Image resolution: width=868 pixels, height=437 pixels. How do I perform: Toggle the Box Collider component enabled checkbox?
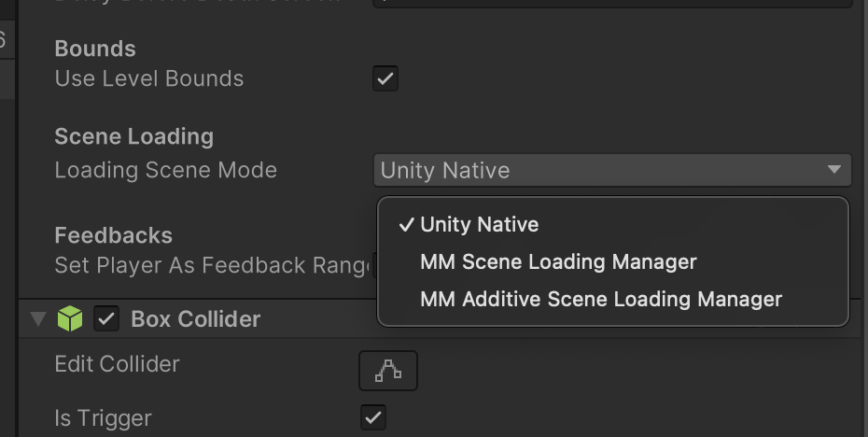tap(106, 319)
